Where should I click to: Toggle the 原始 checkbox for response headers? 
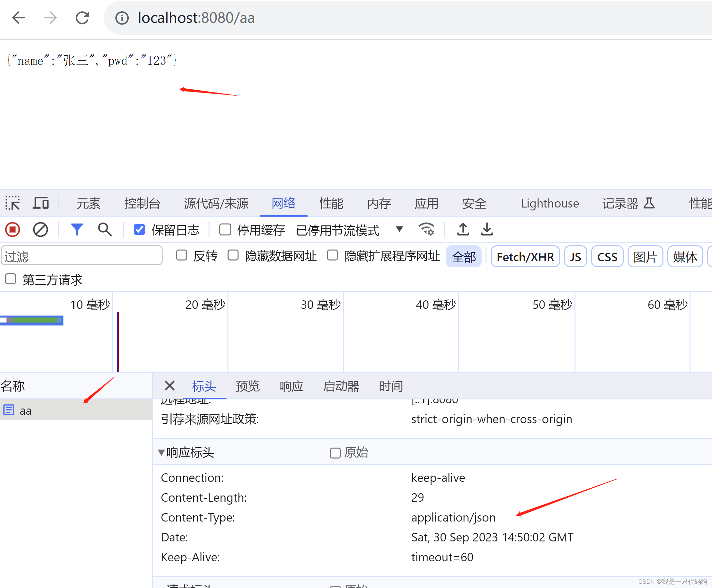[335, 453]
